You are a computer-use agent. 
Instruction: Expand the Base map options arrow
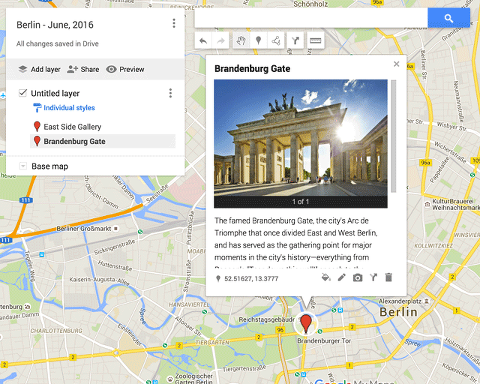[x=23, y=166]
